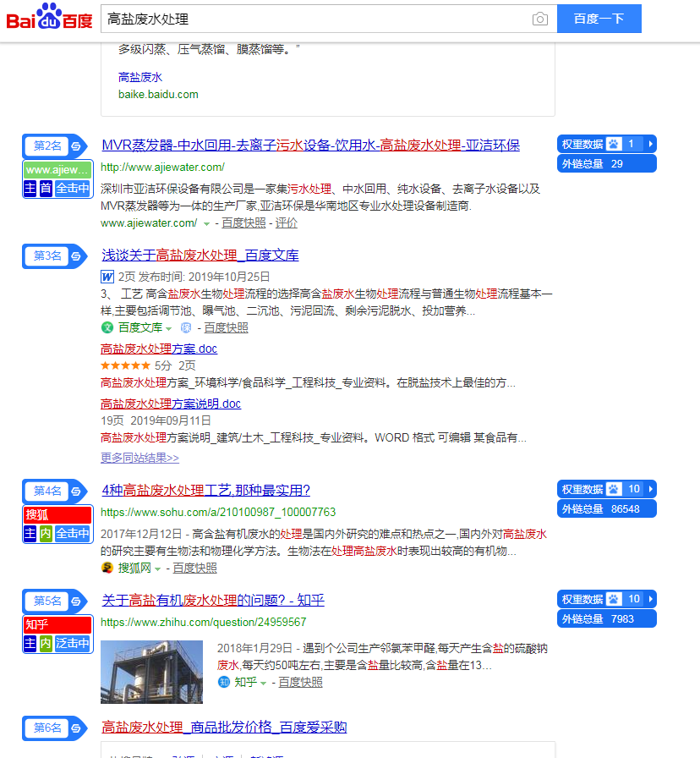Click the green 百度文库 source icon
This screenshot has height=758, width=700.
pos(107,327)
